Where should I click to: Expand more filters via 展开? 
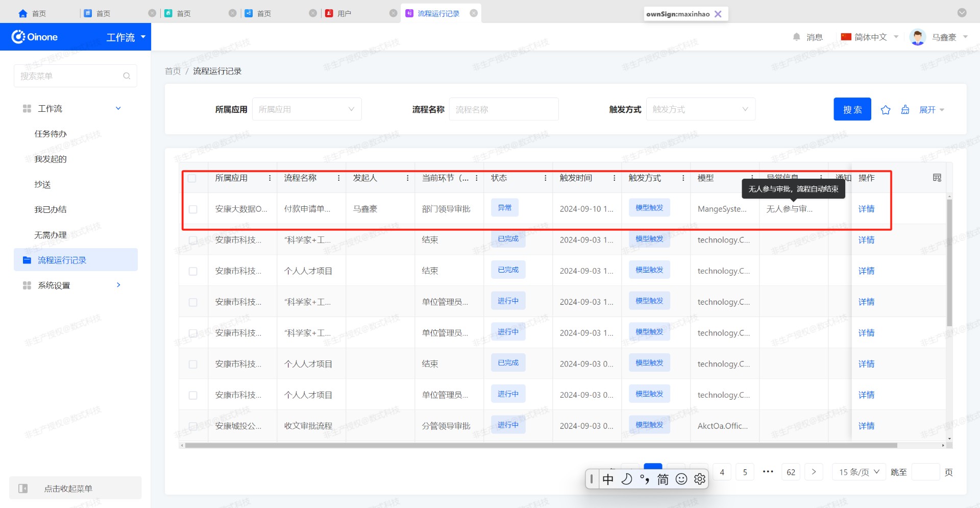coord(932,110)
